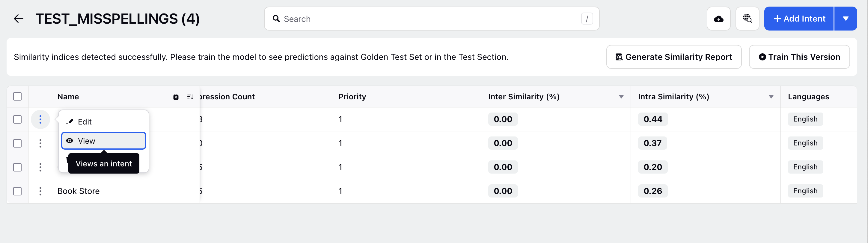The image size is (868, 243).
Task: Check the Book Store row checkbox
Action: (x=17, y=191)
